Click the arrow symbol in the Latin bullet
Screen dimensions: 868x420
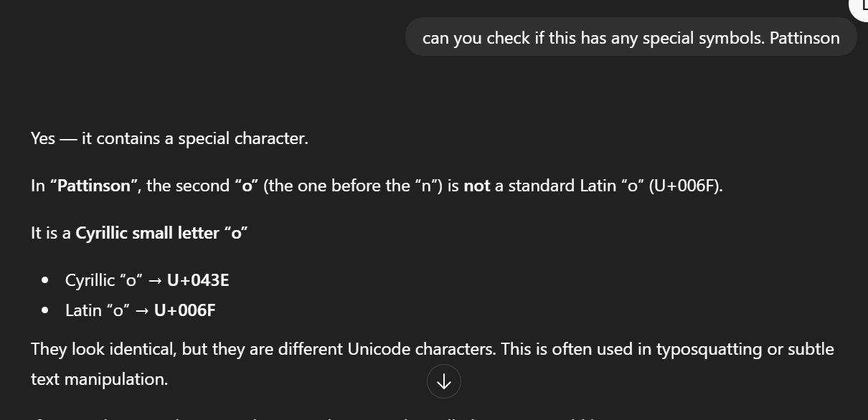[142, 310]
